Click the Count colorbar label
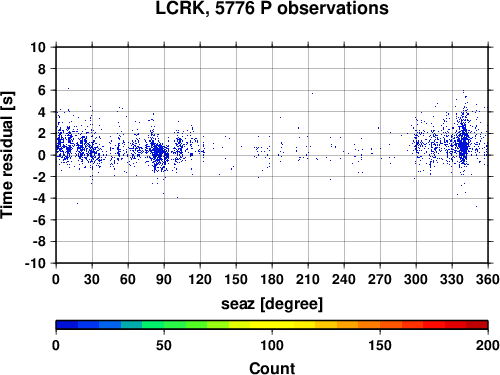 point(272,368)
